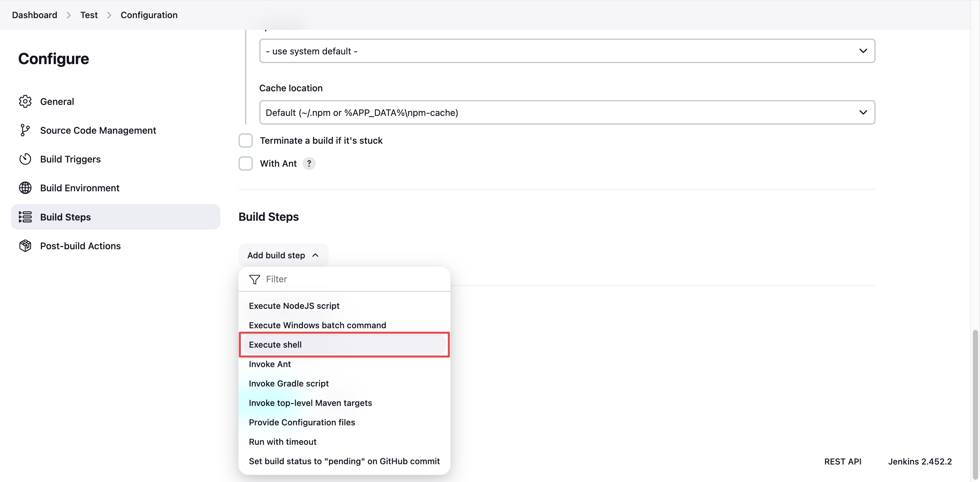Click the Post-build Actions icon
The height and width of the screenshot is (482, 980).
(x=26, y=245)
